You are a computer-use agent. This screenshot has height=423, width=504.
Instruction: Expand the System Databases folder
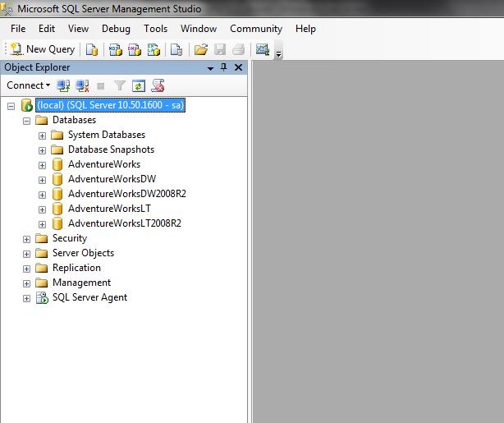click(x=42, y=136)
